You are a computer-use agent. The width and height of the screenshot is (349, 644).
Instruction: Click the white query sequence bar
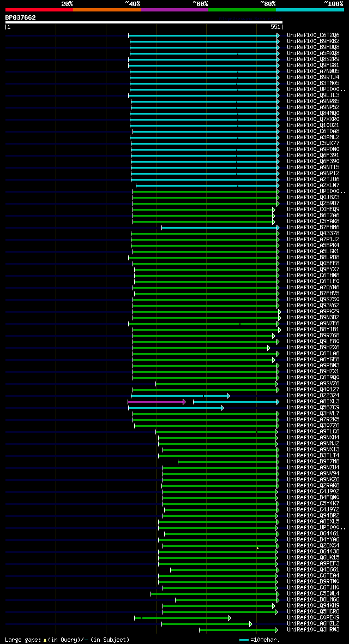[x=144, y=22]
